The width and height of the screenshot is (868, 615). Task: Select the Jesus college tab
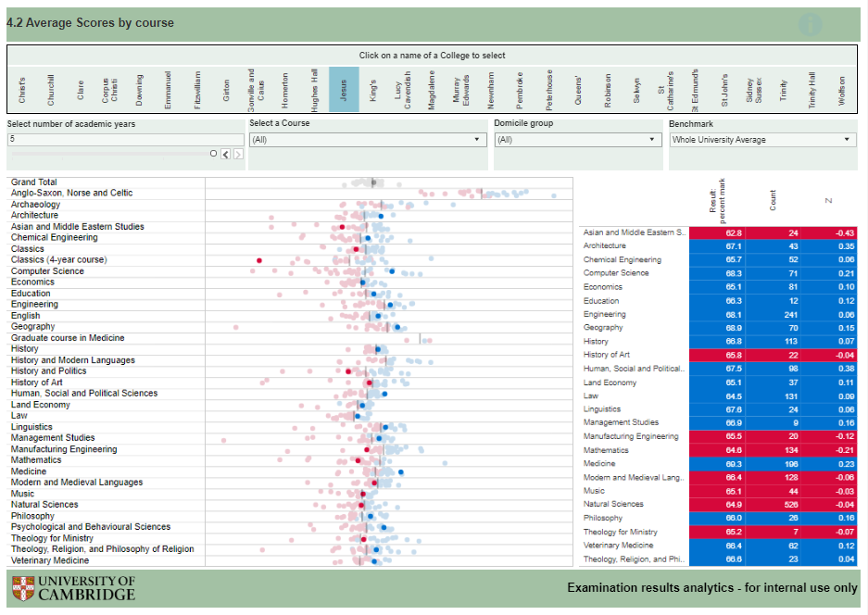[x=344, y=91]
